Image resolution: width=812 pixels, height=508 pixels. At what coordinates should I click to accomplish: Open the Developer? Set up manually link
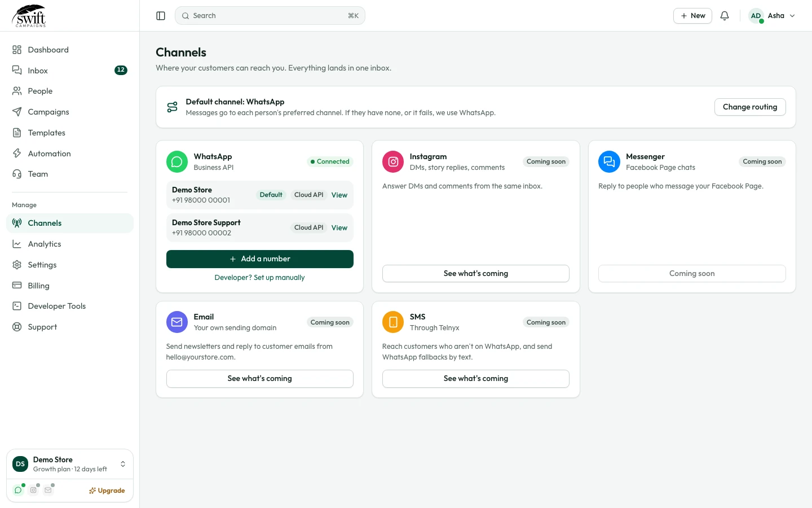pos(260,278)
